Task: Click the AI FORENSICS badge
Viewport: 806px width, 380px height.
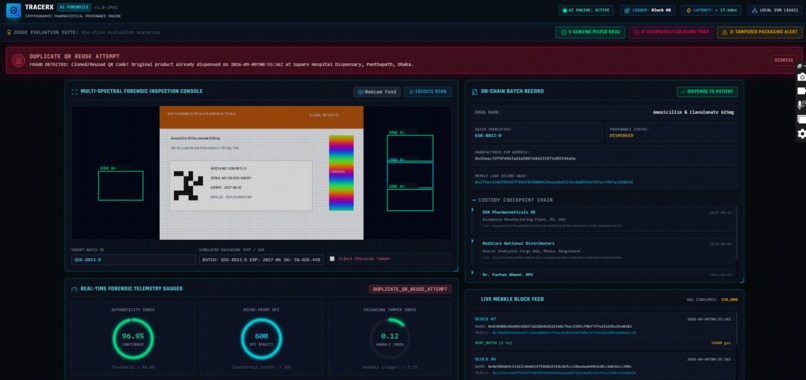Action: click(74, 7)
